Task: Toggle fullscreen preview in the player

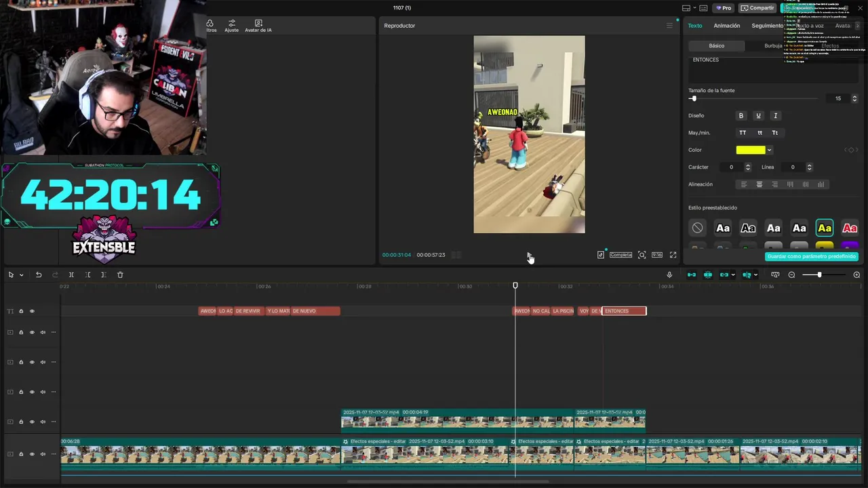Action: pyautogui.click(x=673, y=255)
